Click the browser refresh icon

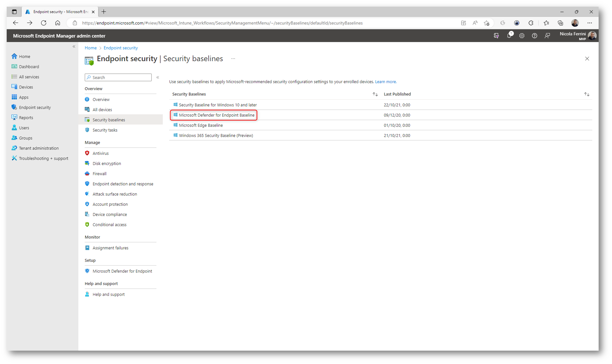coord(44,23)
